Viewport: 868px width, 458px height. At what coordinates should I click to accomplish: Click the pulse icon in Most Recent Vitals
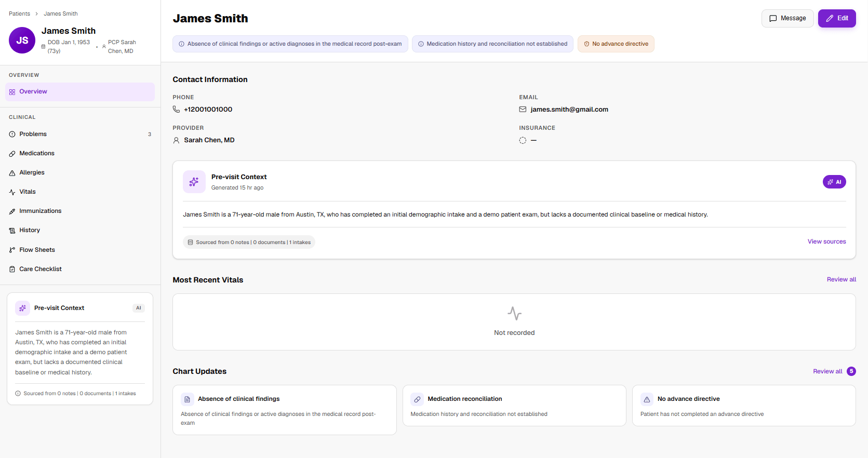pyautogui.click(x=514, y=313)
